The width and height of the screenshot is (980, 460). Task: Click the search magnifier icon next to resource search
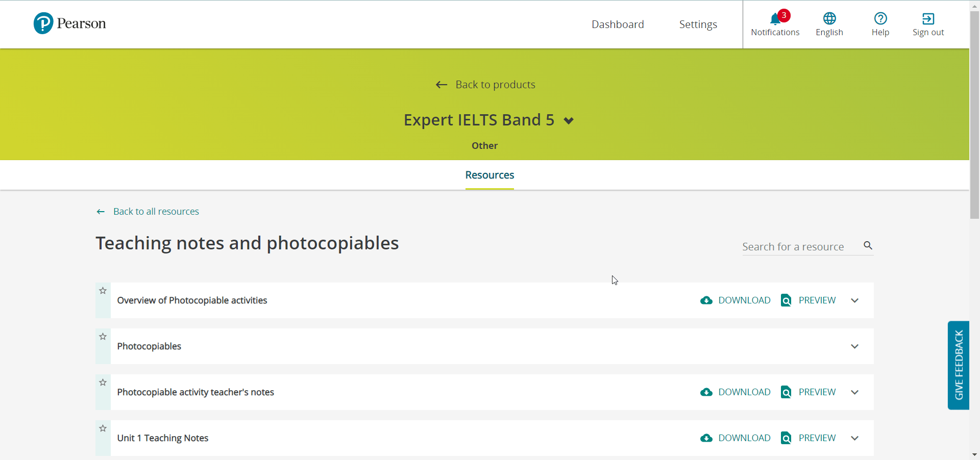(x=868, y=246)
